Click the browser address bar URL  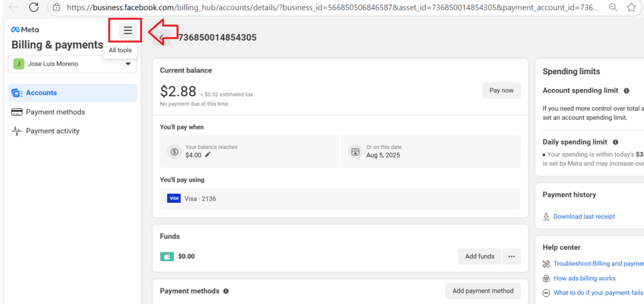327,8
